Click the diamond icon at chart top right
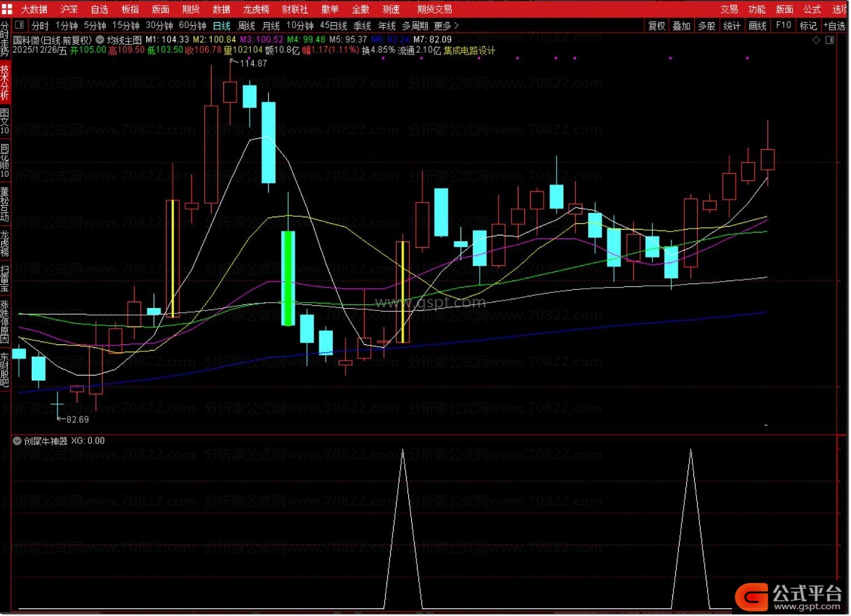 tap(816, 40)
